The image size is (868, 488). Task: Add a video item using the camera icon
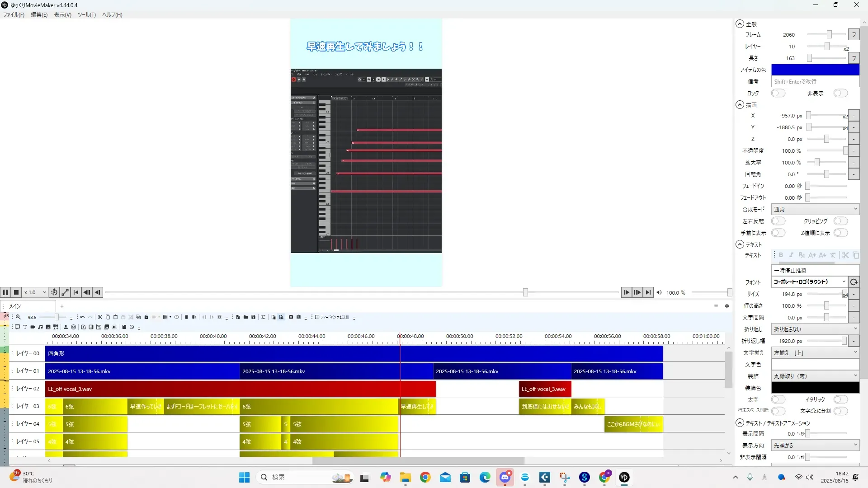tap(33, 327)
